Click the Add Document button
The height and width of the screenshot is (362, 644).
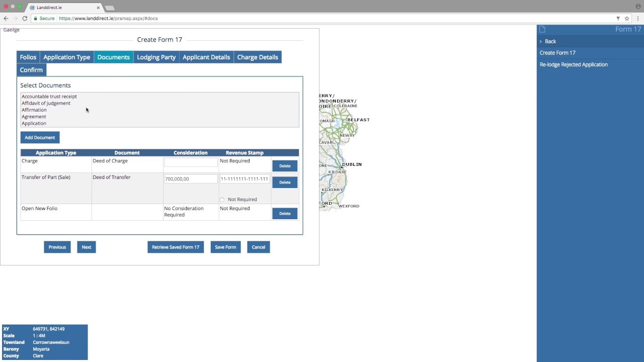point(40,137)
